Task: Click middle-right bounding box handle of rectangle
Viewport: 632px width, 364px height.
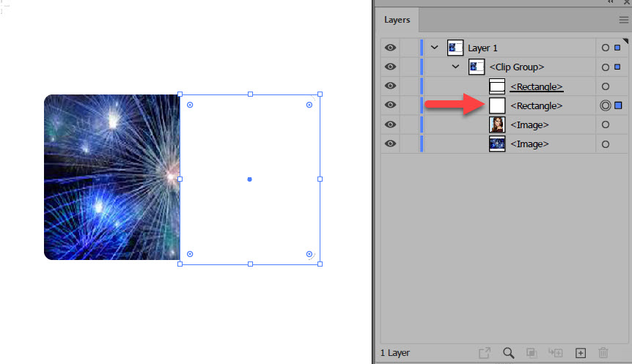Action: 320,179
